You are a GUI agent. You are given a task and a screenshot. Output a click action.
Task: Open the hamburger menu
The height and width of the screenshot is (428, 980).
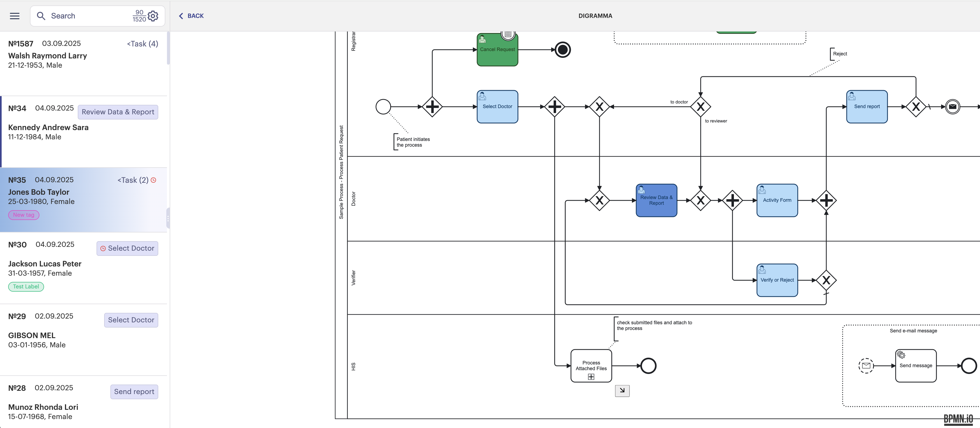pyautogui.click(x=14, y=16)
